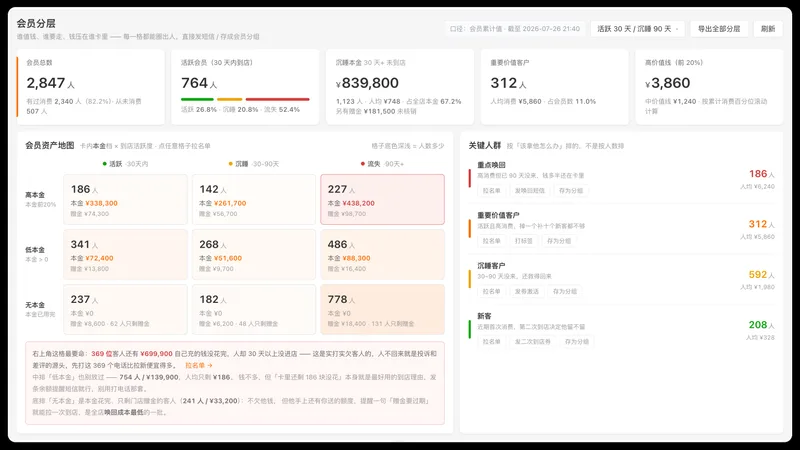Click 存为分组 under 重要价值客户 group
The image size is (800, 450).
559,241
